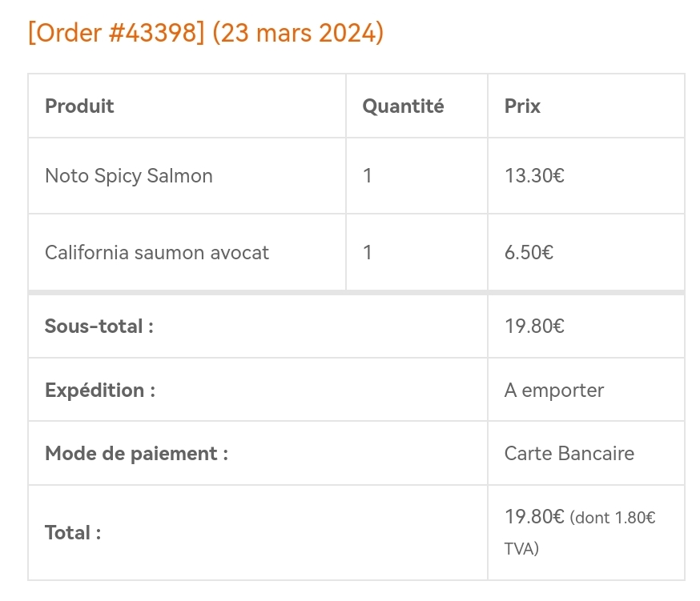This screenshot has height=601, width=700.
Task: Click the 19.80€ sous-total value
Action: 534,327
